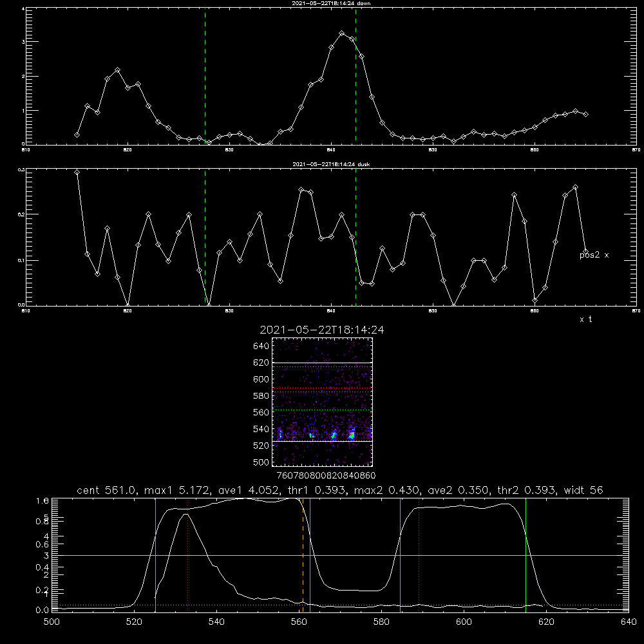Select the 'thr2 0.393' value
Screen dimensions: 644x644
[x=526, y=490]
